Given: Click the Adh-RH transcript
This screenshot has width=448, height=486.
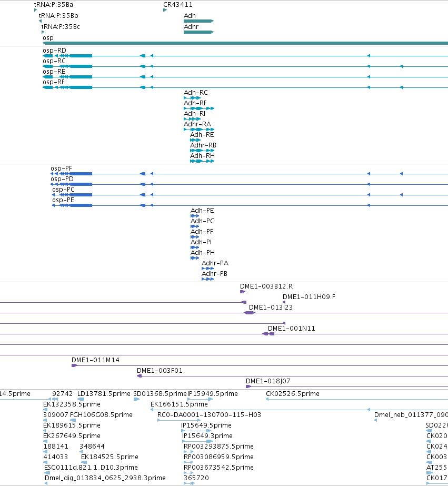Looking at the screenshot, I should tap(202, 161).
